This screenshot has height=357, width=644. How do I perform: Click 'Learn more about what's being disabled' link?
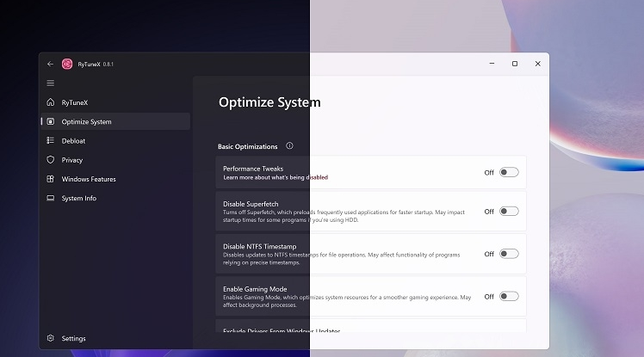click(276, 177)
